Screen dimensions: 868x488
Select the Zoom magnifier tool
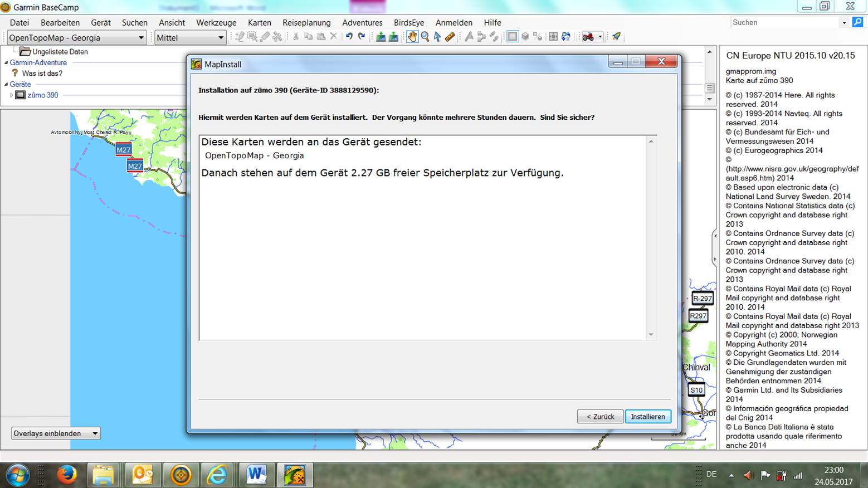click(x=425, y=37)
